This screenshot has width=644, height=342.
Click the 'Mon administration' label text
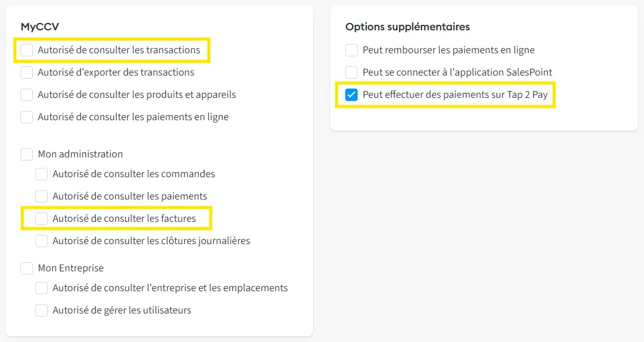click(80, 154)
